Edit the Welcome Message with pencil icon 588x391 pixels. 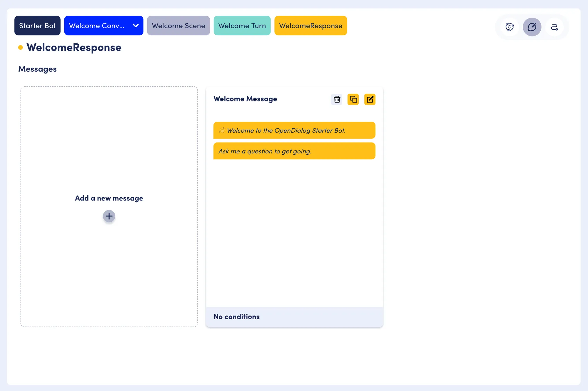coord(370,99)
